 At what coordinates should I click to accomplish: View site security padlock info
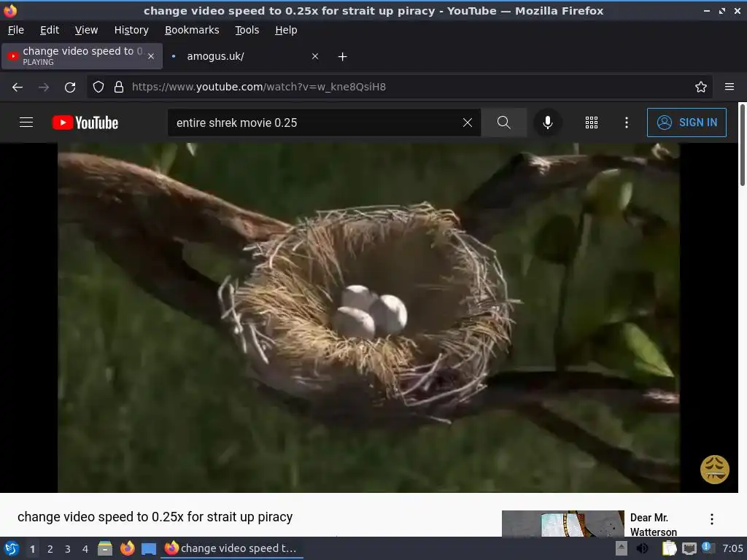119,87
